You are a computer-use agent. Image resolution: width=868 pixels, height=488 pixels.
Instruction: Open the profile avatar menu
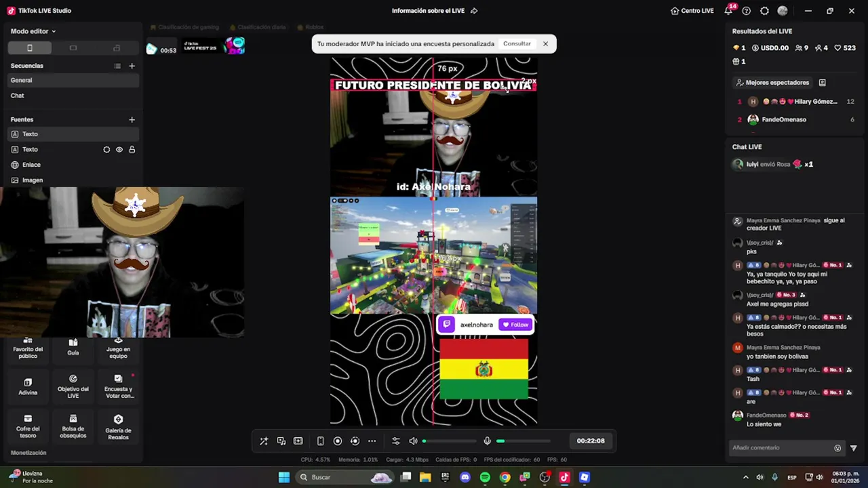pyautogui.click(x=783, y=11)
